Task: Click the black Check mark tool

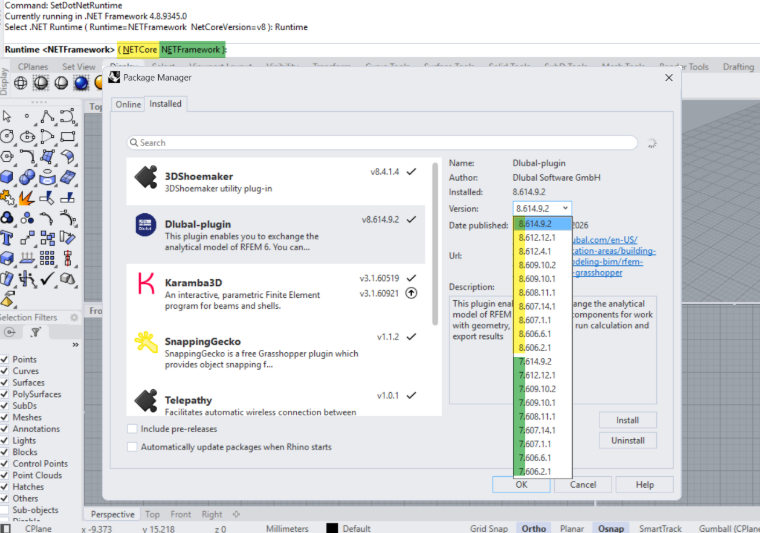Action: point(47,279)
